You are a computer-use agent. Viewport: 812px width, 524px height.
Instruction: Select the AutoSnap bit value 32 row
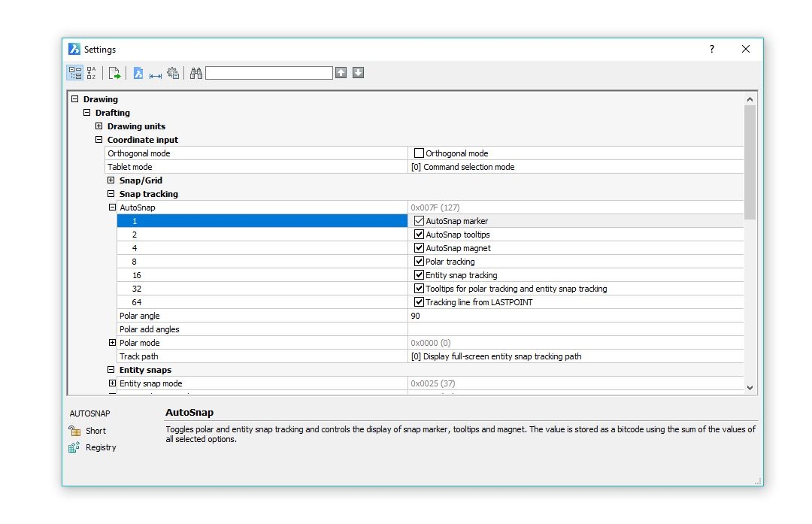pos(262,289)
